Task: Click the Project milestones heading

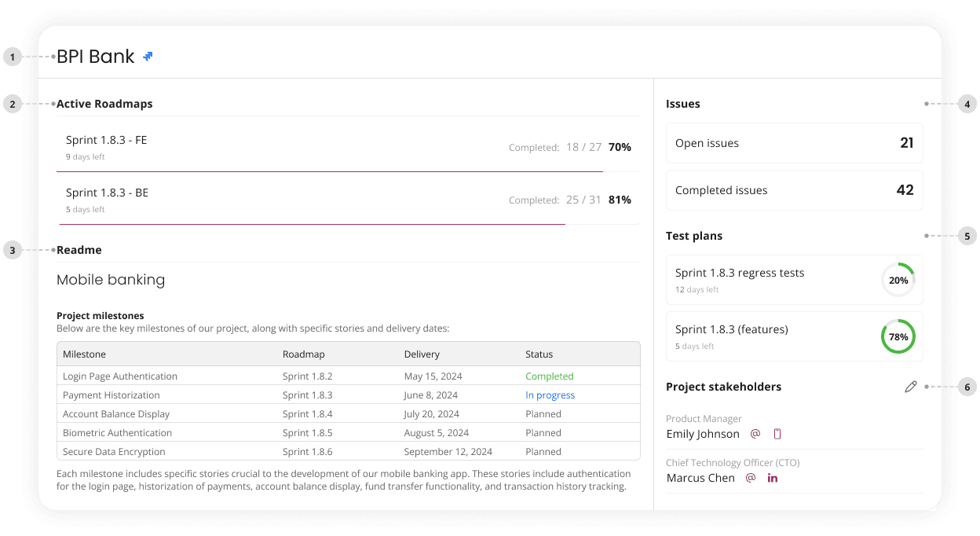Action: (101, 316)
